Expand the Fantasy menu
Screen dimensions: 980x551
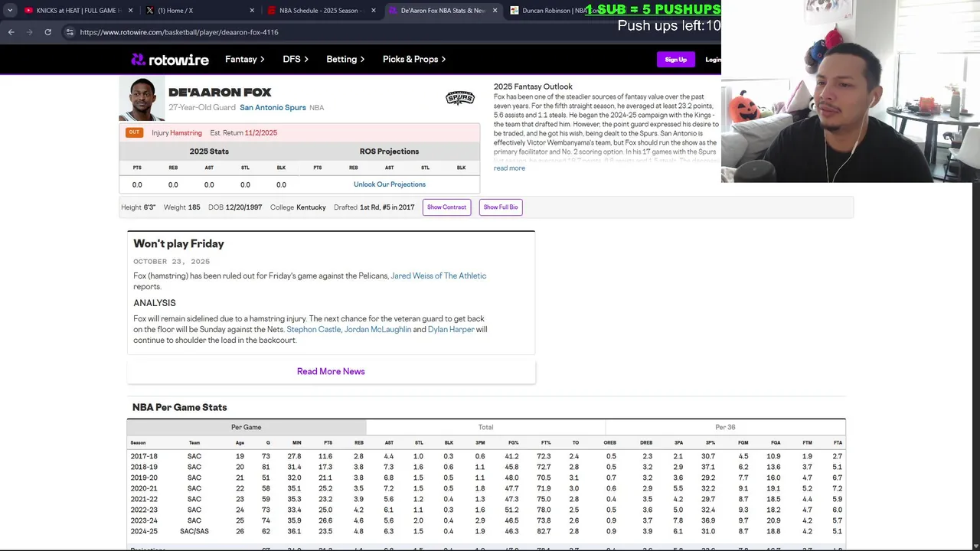[244, 59]
